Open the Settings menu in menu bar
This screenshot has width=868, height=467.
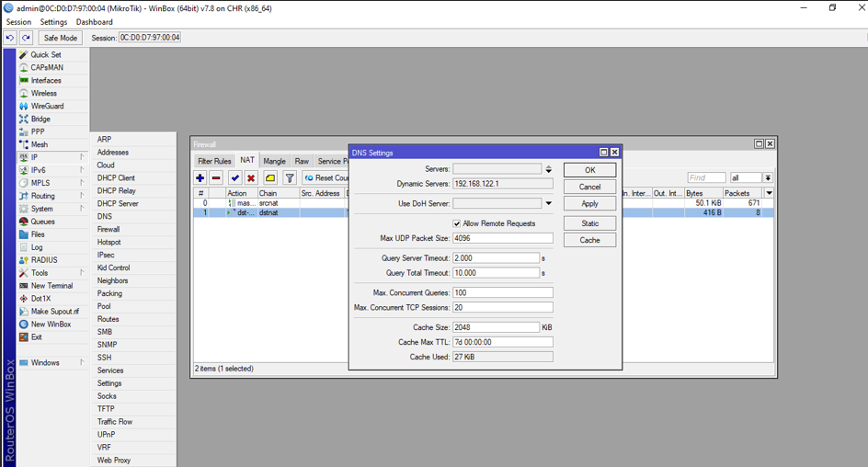click(53, 22)
